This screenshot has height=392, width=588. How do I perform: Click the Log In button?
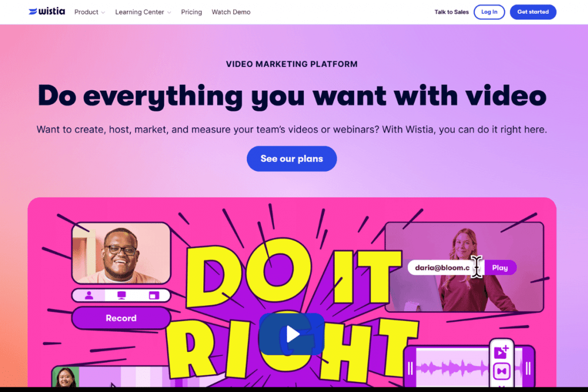489,12
